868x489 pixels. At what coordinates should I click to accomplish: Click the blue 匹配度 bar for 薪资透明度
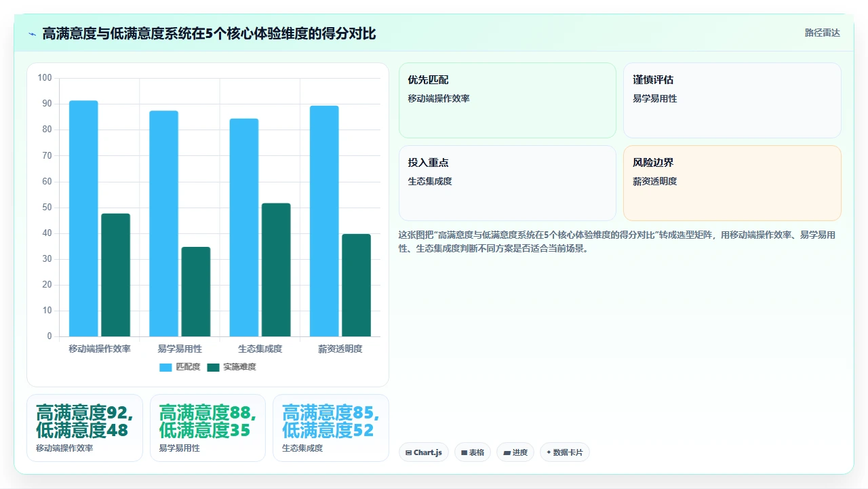tap(324, 221)
